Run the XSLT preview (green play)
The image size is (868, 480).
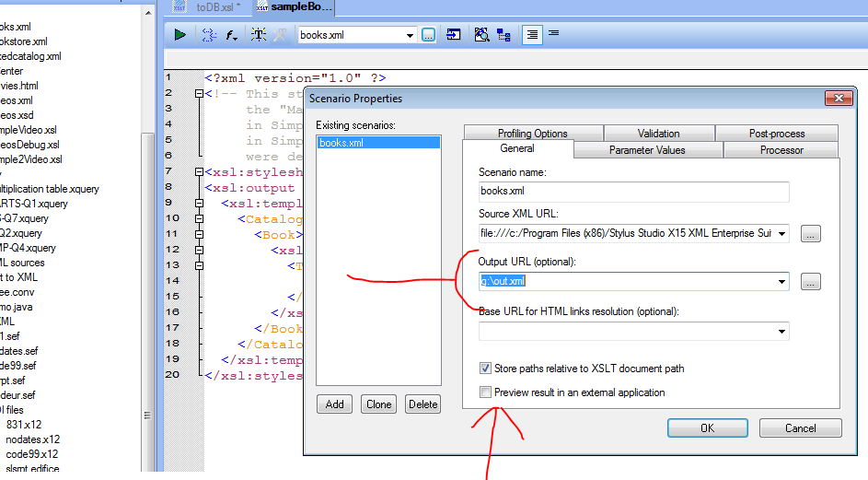point(179,35)
